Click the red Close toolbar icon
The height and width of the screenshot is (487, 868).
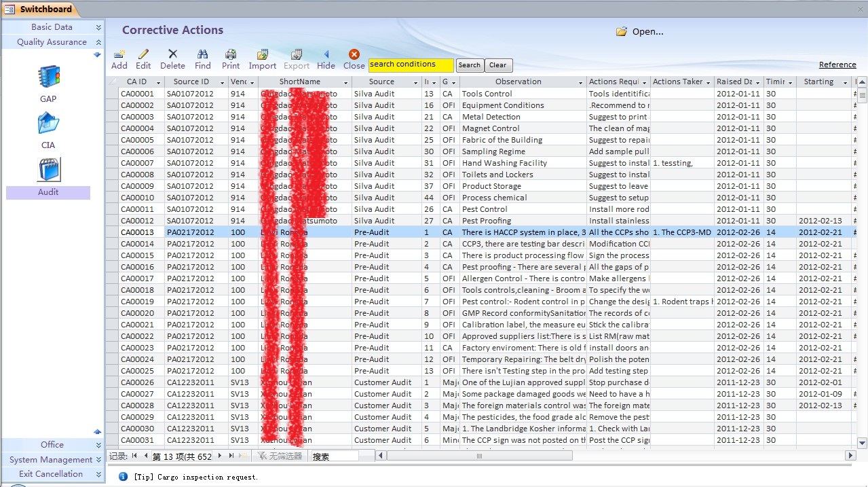354,54
